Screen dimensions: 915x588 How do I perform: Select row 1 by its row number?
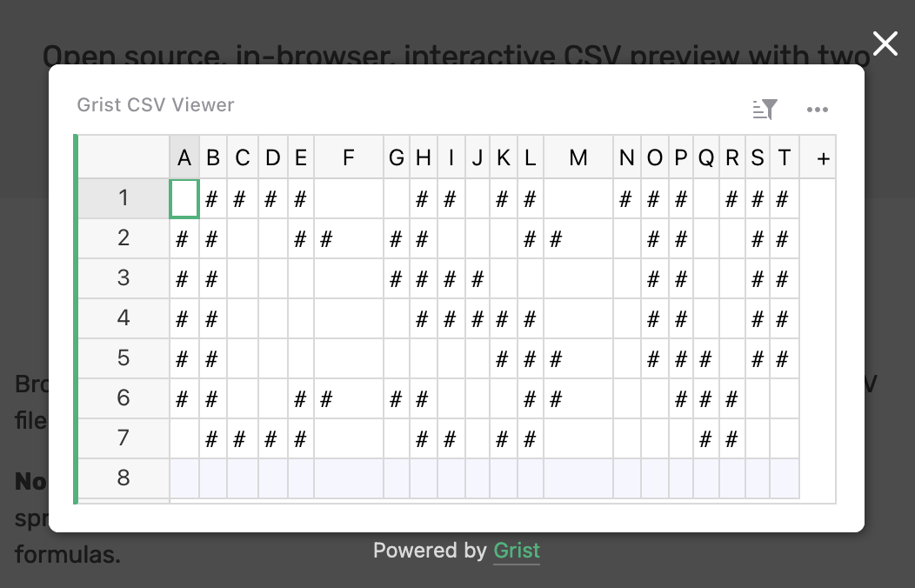[x=123, y=197]
